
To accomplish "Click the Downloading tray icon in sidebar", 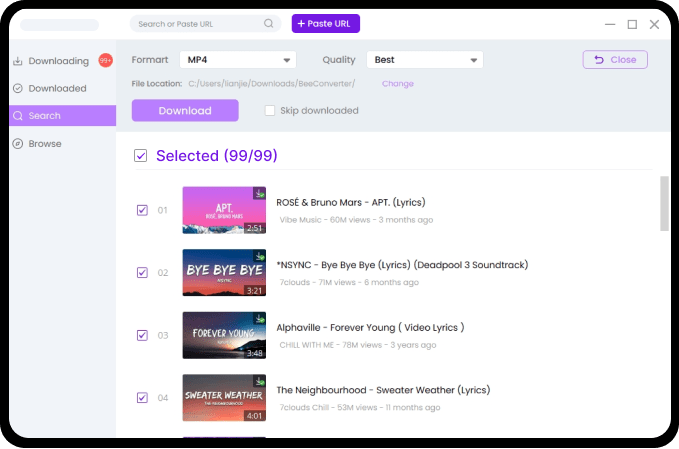I will pos(18,61).
